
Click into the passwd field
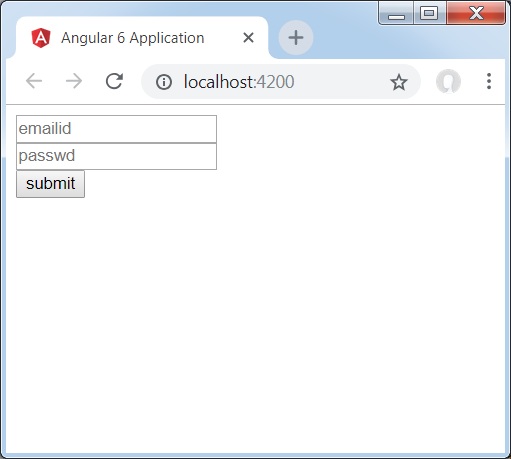(116, 156)
